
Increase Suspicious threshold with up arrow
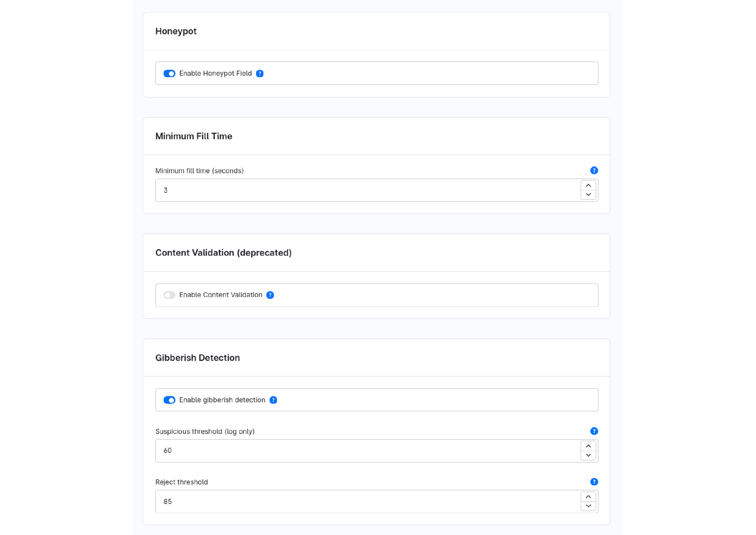(588, 446)
